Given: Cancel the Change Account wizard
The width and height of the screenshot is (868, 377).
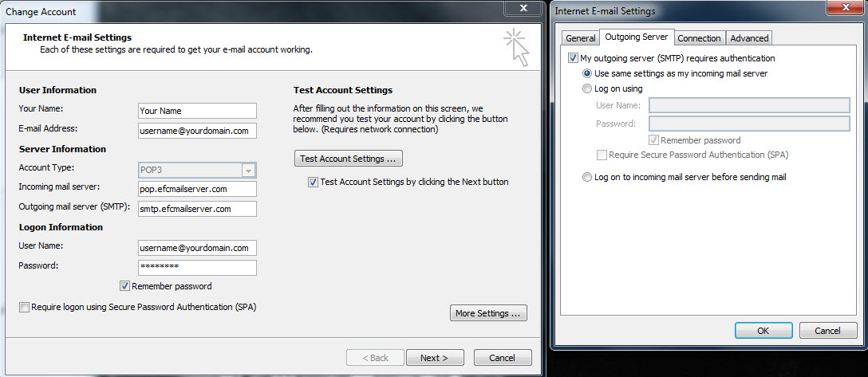Looking at the screenshot, I should point(503,358).
